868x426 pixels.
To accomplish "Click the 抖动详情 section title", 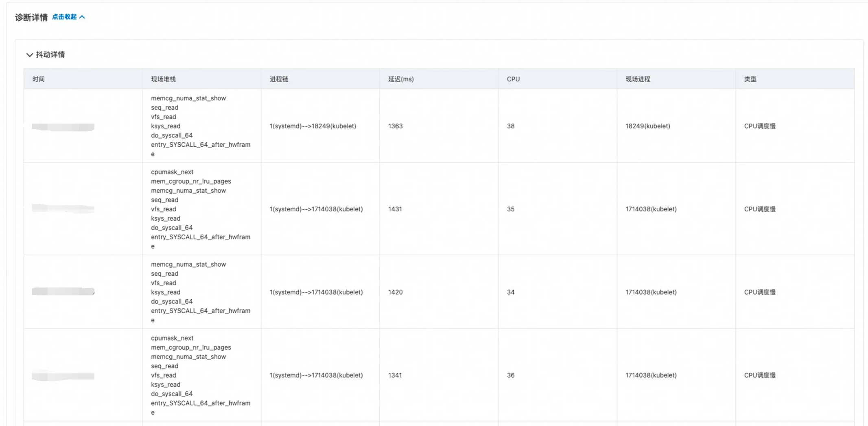I will (x=50, y=54).
